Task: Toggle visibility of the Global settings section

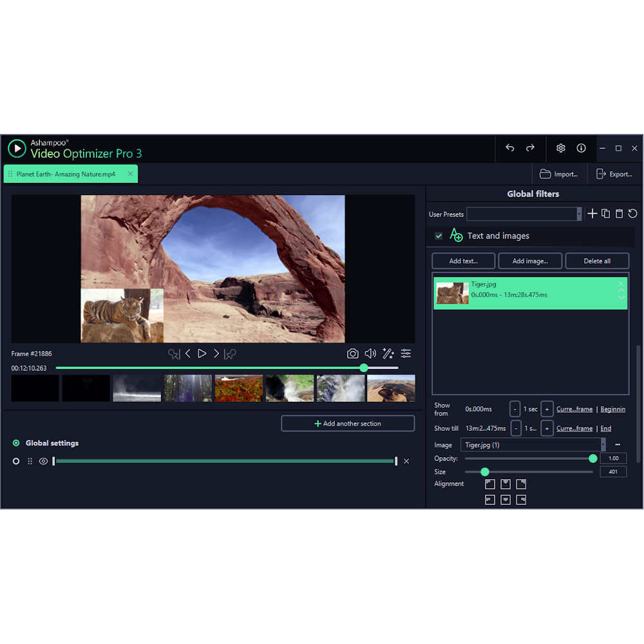Action: click(42, 461)
